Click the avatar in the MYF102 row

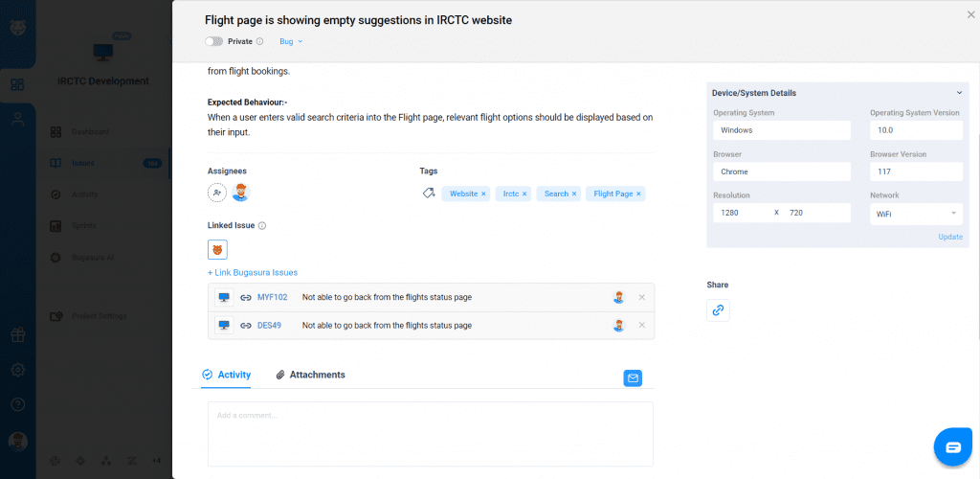click(x=619, y=297)
